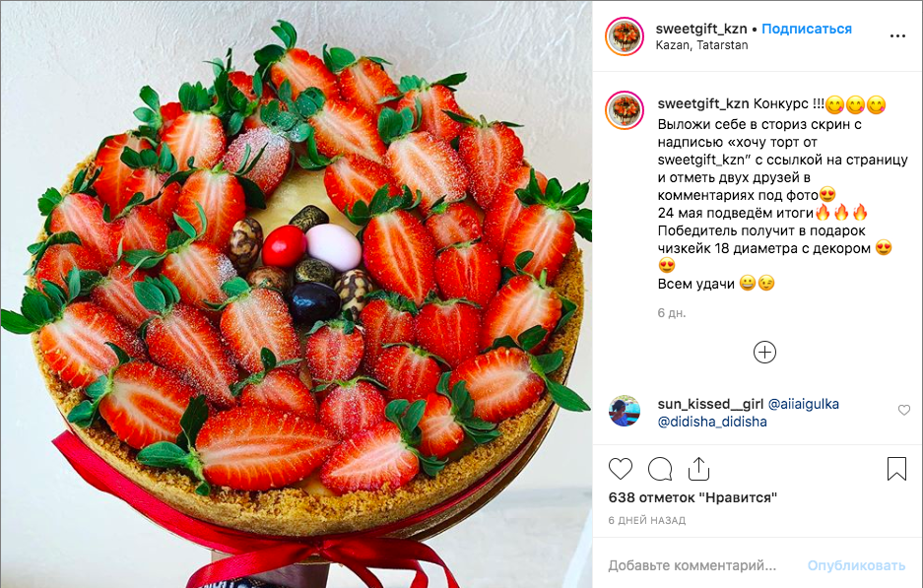
Task: Open comments with the speech bubble icon
Action: (x=660, y=469)
